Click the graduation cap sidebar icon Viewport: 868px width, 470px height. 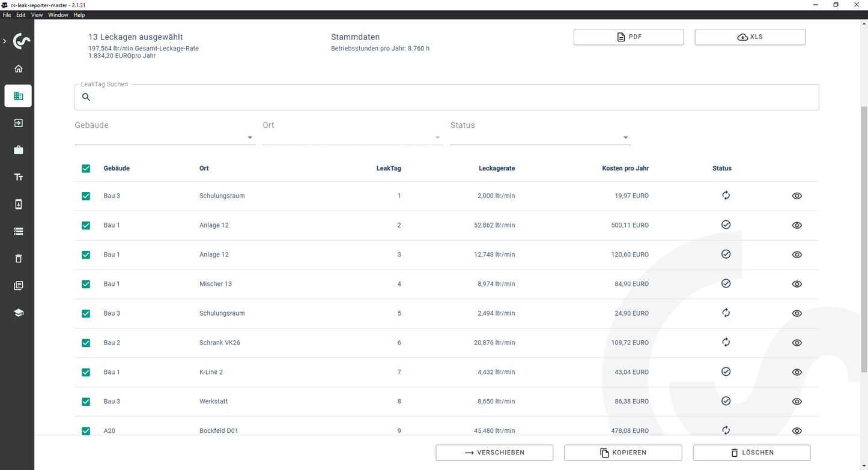click(18, 313)
